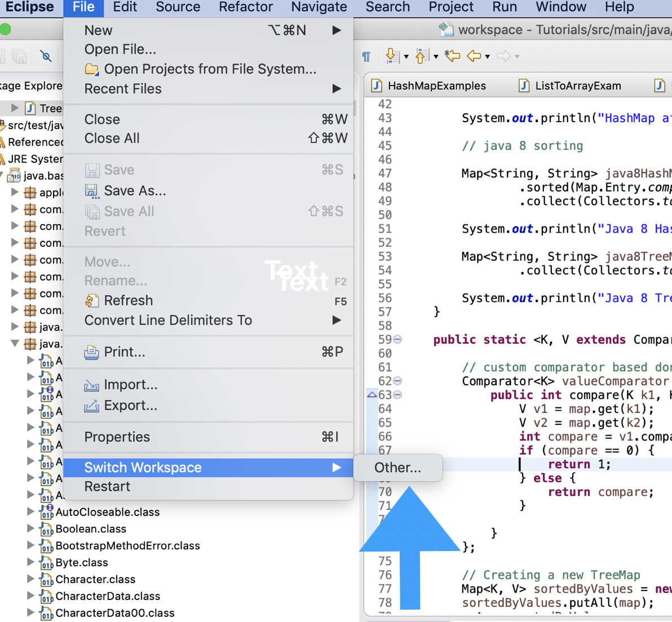This screenshot has height=622, width=672.
Task: Expand the Tree node in Package Explorer
Action: click(x=15, y=108)
